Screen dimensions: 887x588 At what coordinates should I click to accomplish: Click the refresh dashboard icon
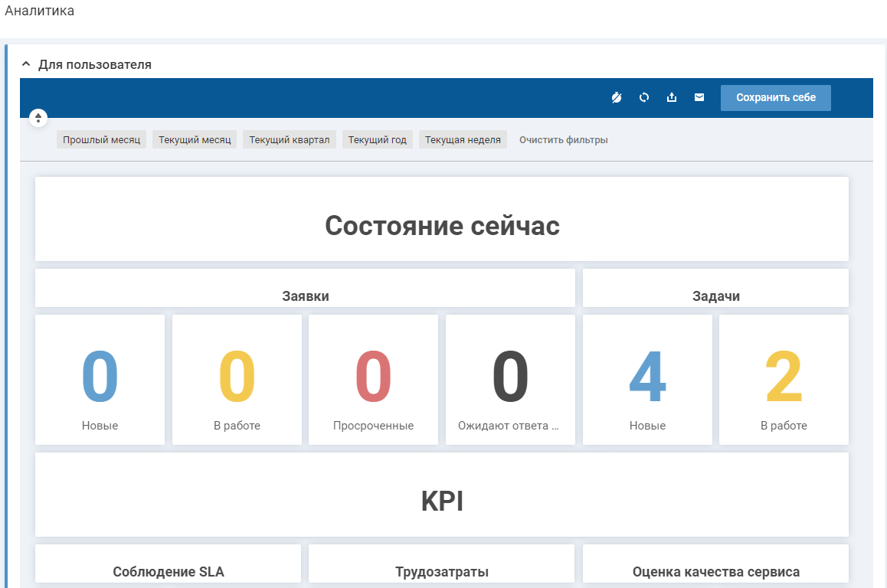coord(644,97)
